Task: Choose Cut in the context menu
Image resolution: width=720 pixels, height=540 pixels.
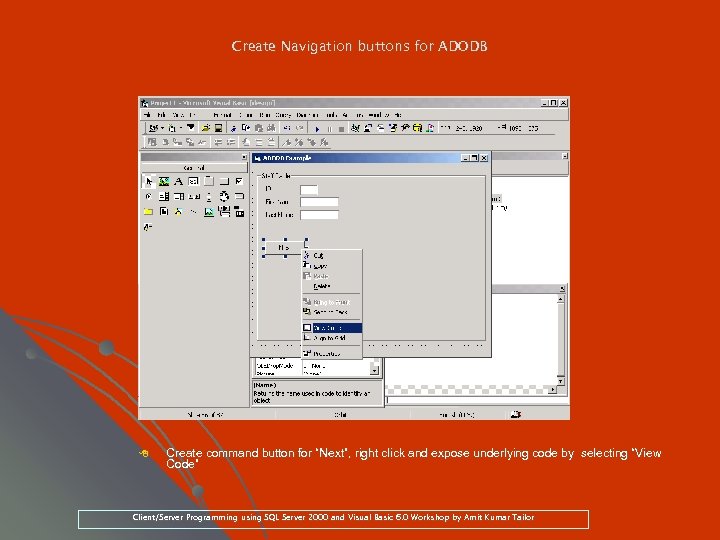Action: pyautogui.click(x=332, y=255)
